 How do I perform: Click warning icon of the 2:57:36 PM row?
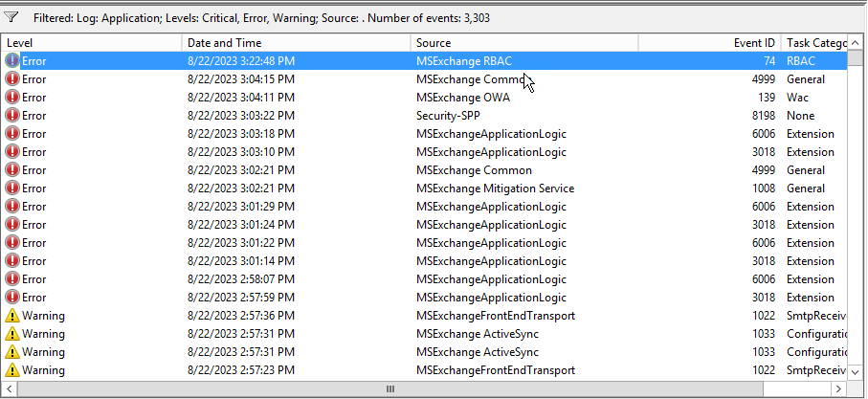coord(11,316)
